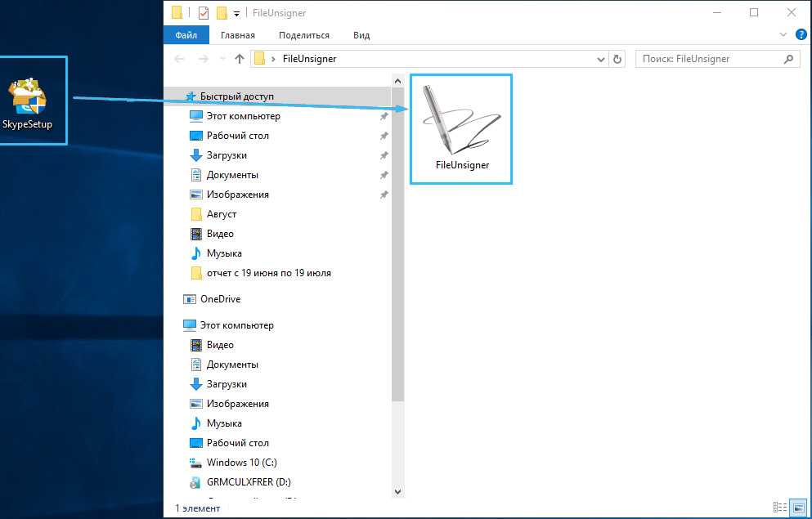This screenshot has height=519, width=812.
Task: Switch to the Вид tab
Action: [x=361, y=35]
